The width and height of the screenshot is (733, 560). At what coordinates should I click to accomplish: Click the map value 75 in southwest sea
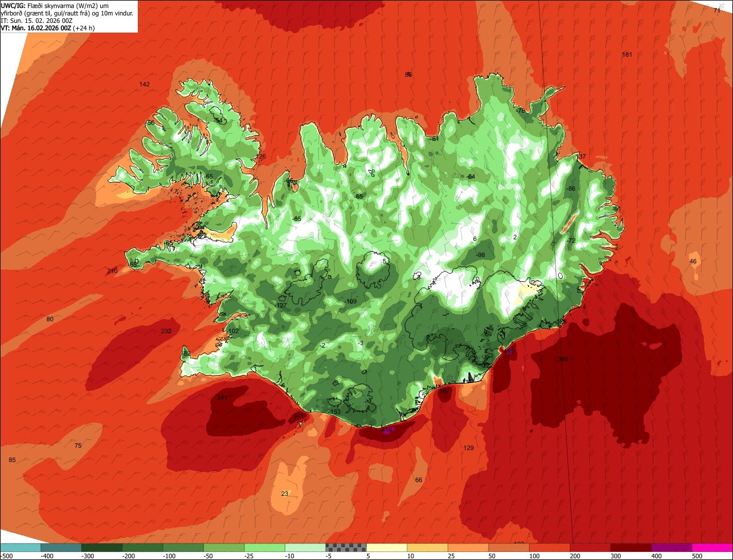click(78, 445)
